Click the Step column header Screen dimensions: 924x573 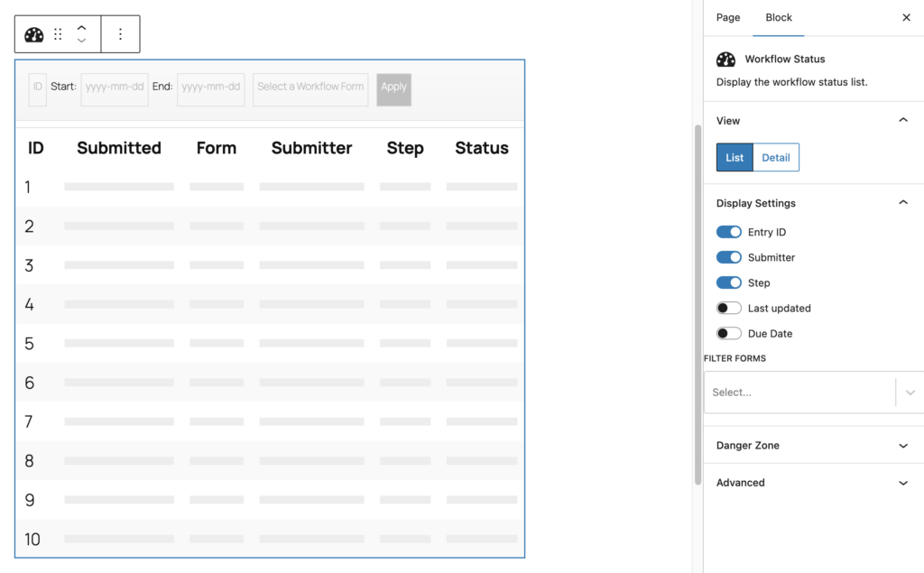point(405,148)
